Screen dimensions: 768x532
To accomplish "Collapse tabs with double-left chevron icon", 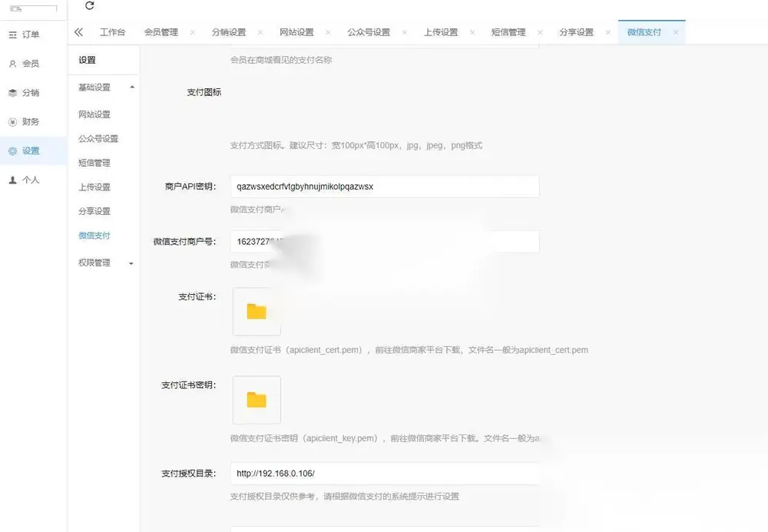I will (x=78, y=32).
